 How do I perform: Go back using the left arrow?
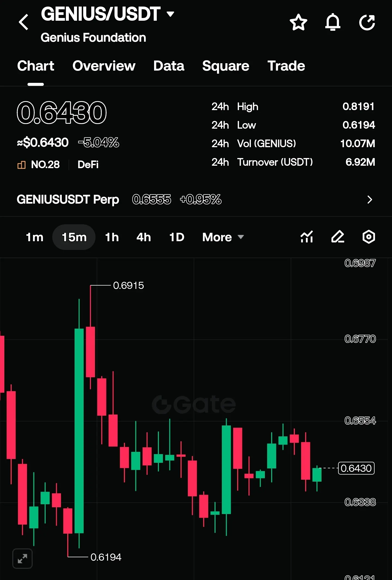point(24,22)
